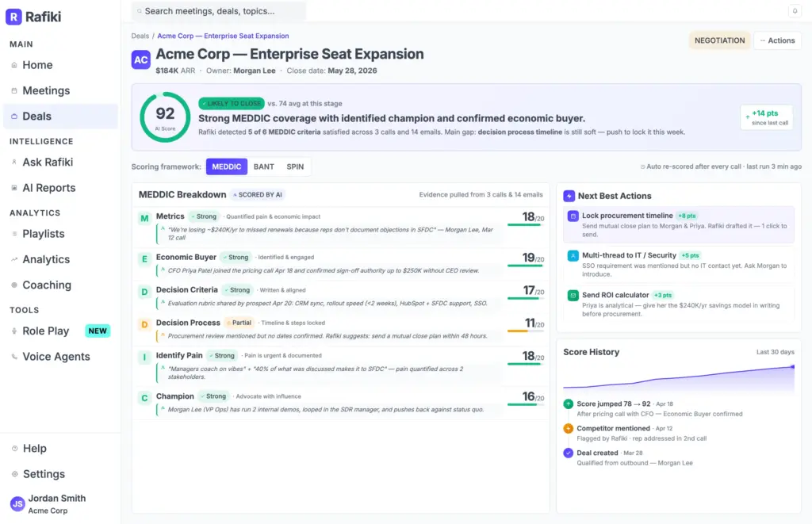Screen dimensions: 812x524
Task: Click the Deal created checkmark icon
Action: pos(568,453)
